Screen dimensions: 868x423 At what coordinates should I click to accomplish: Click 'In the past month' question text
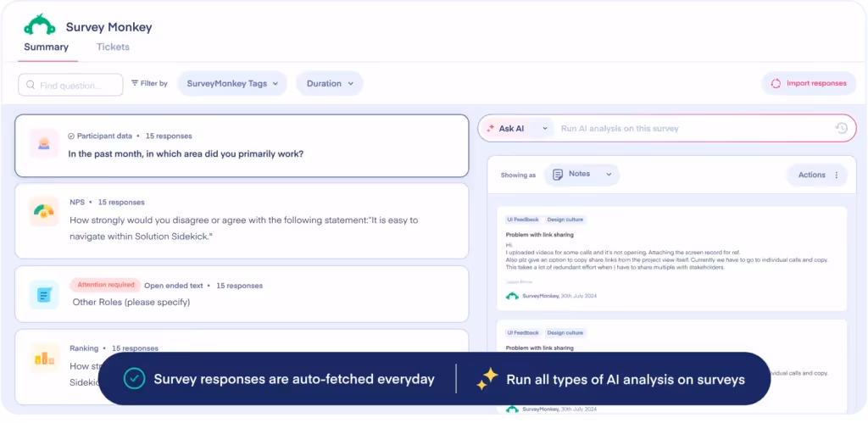point(186,154)
